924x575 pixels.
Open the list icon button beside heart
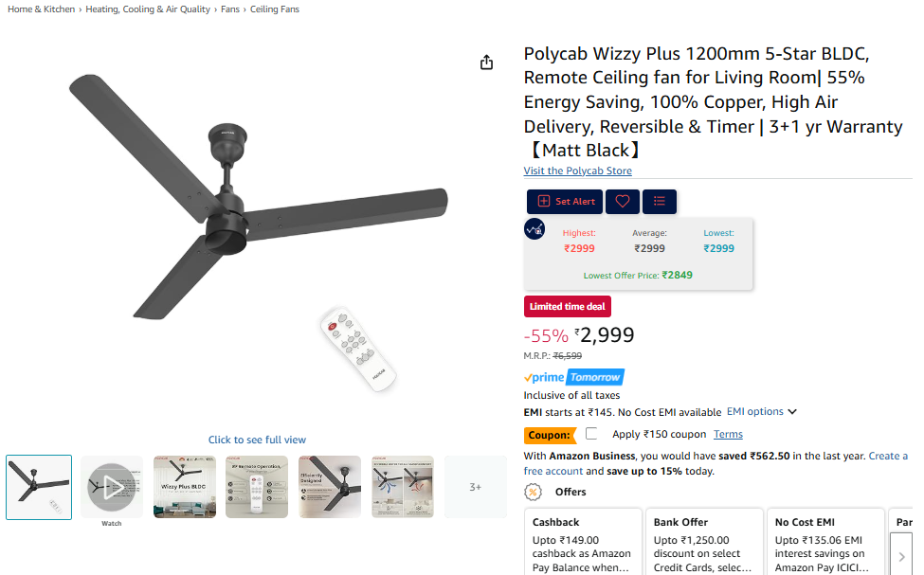(x=660, y=202)
